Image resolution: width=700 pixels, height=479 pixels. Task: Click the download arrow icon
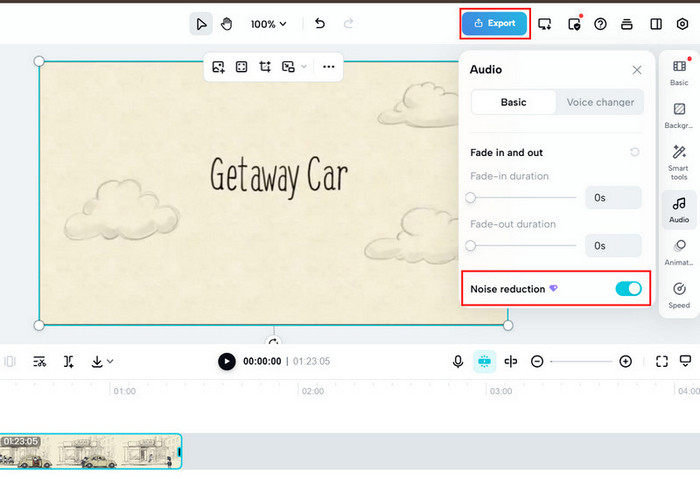point(96,361)
